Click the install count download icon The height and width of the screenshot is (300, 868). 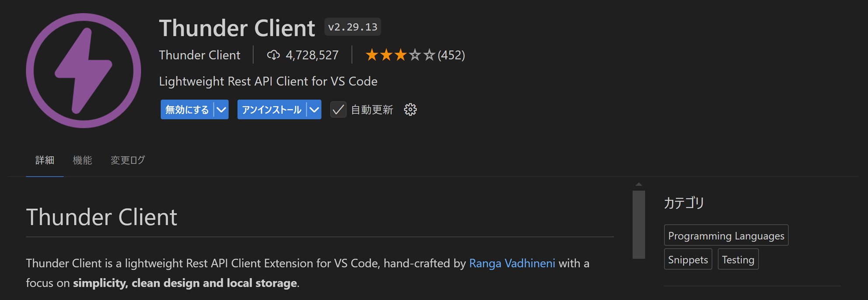click(273, 55)
